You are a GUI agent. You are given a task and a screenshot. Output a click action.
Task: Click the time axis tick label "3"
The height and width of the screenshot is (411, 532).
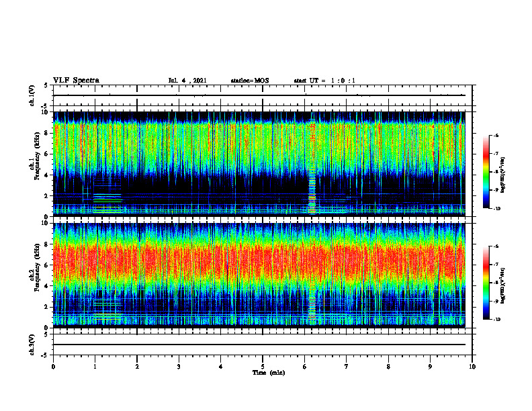(x=179, y=367)
